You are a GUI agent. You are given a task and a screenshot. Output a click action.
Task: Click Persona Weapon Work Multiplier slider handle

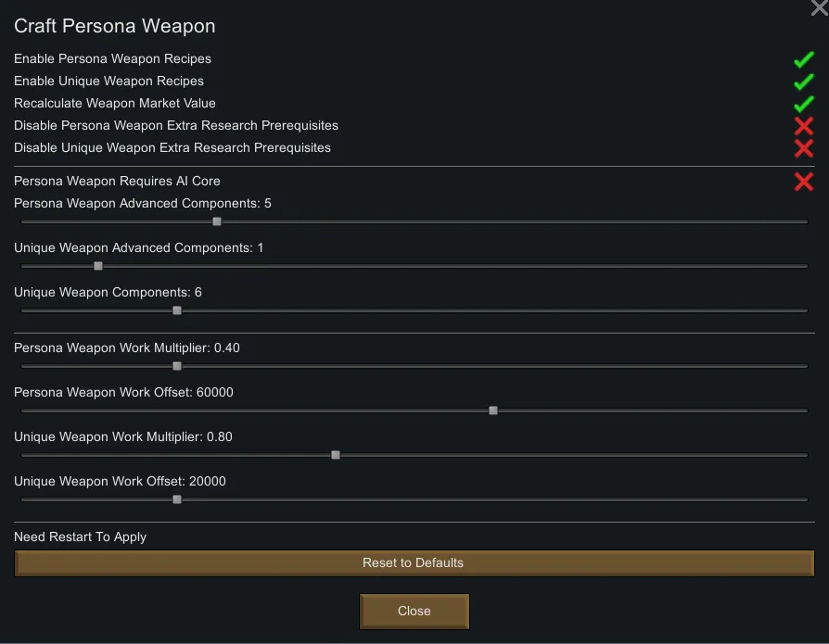[177, 366]
